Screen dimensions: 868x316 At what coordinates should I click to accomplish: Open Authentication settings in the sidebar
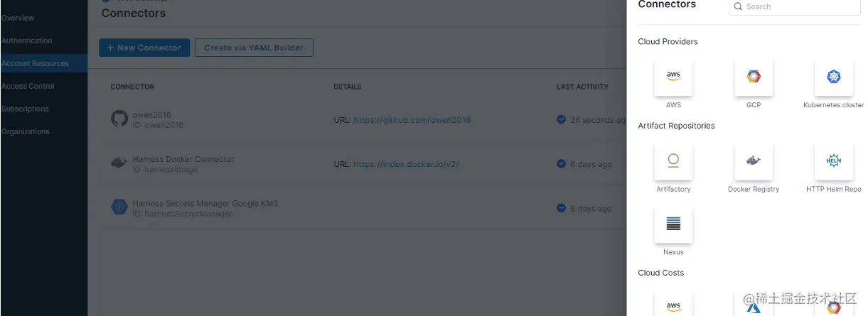coord(27,40)
